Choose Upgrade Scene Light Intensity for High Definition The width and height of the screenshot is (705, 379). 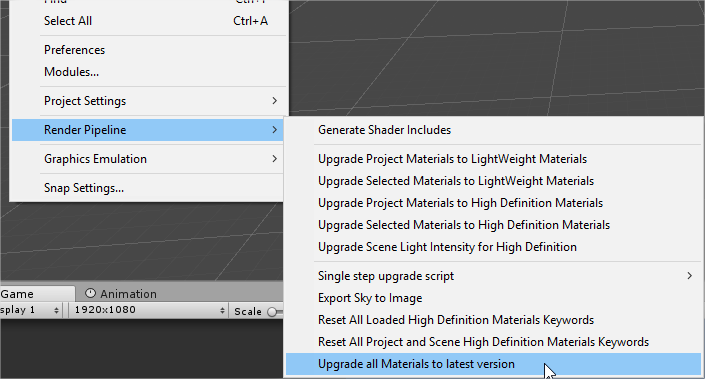[493, 247]
